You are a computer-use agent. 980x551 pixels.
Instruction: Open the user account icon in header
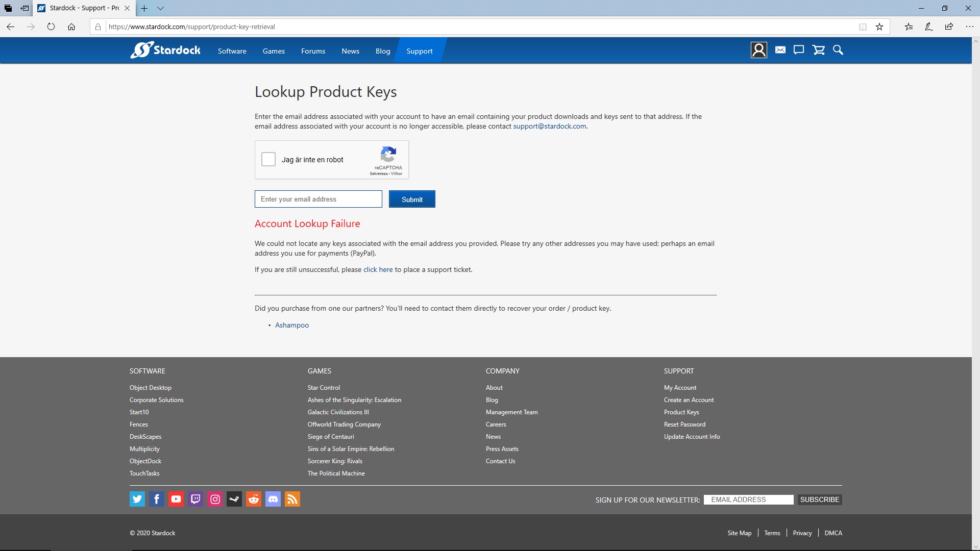[758, 50]
